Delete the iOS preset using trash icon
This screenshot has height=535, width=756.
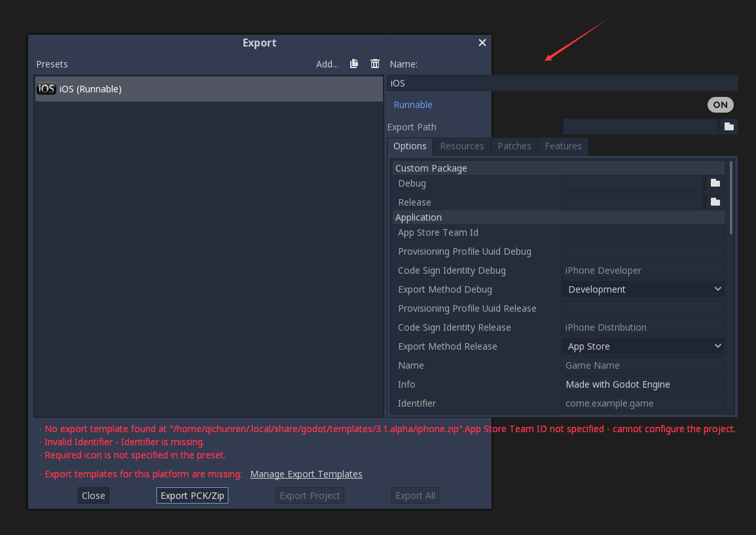374,64
